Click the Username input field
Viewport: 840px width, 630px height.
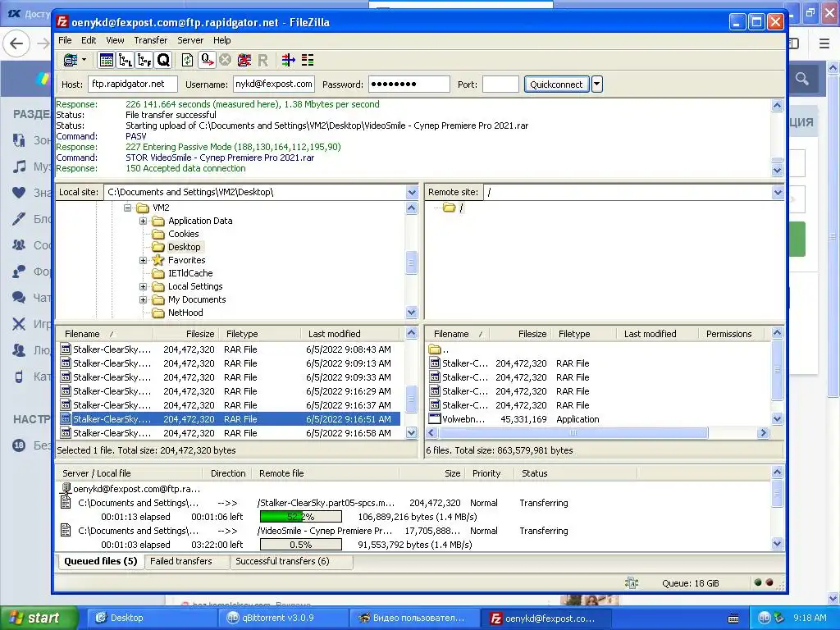coord(274,84)
